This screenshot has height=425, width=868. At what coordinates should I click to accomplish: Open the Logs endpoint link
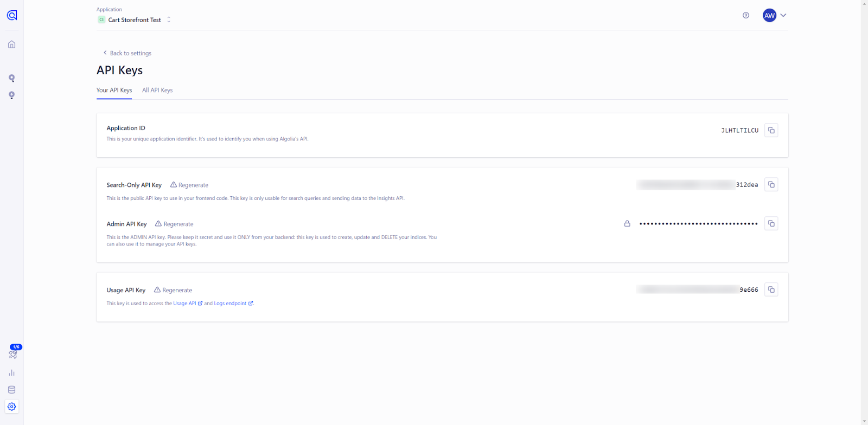(x=233, y=304)
